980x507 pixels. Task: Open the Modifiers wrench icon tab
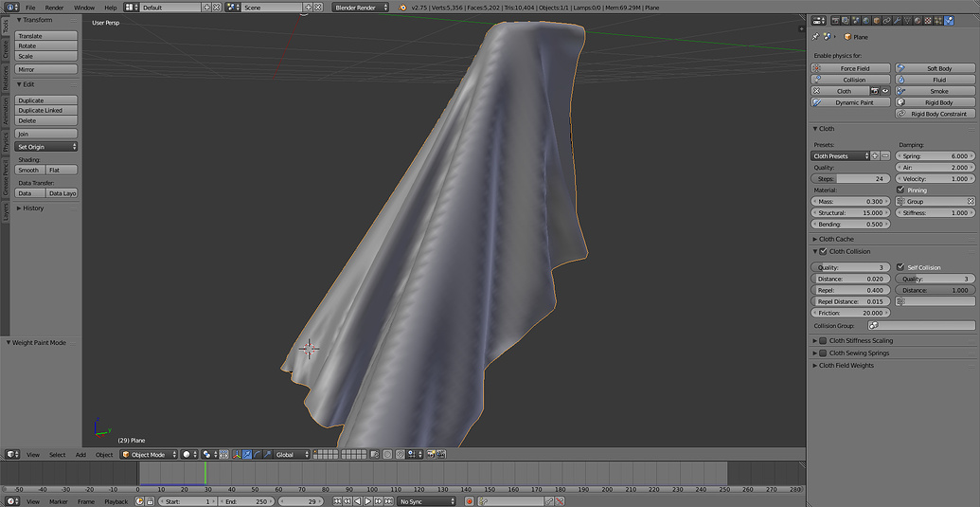click(x=897, y=21)
